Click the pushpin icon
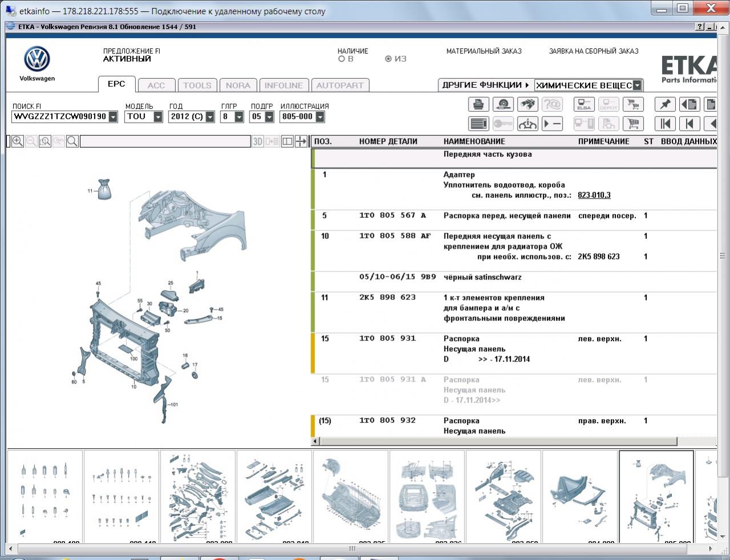Viewport: 730px width, 560px height. (665, 104)
